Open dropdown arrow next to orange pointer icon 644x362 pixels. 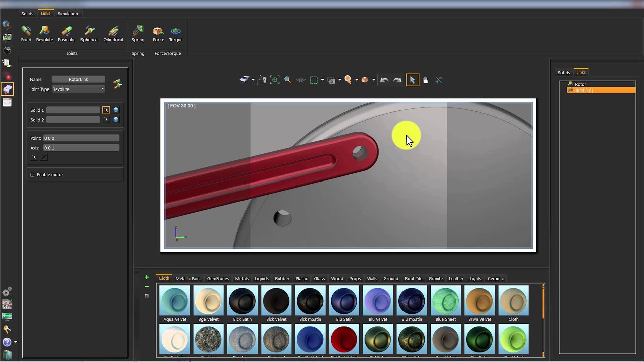pos(356,80)
